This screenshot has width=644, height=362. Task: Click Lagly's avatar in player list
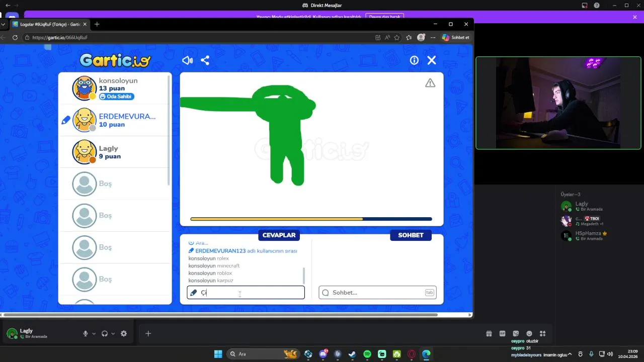tap(85, 152)
